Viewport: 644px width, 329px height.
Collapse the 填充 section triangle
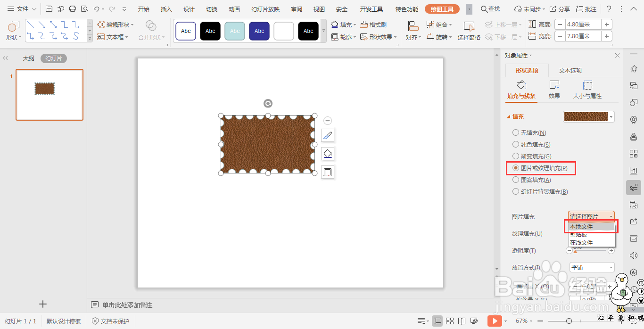[509, 117]
